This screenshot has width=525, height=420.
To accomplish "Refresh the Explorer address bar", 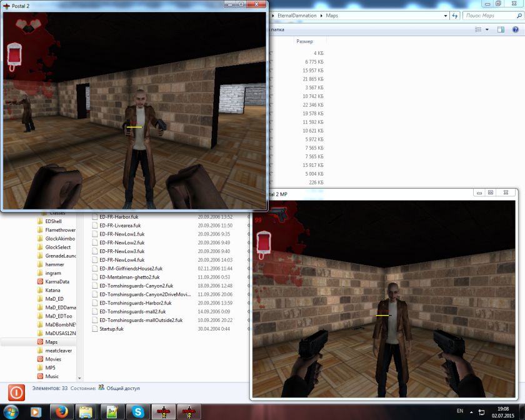I will pyautogui.click(x=455, y=16).
